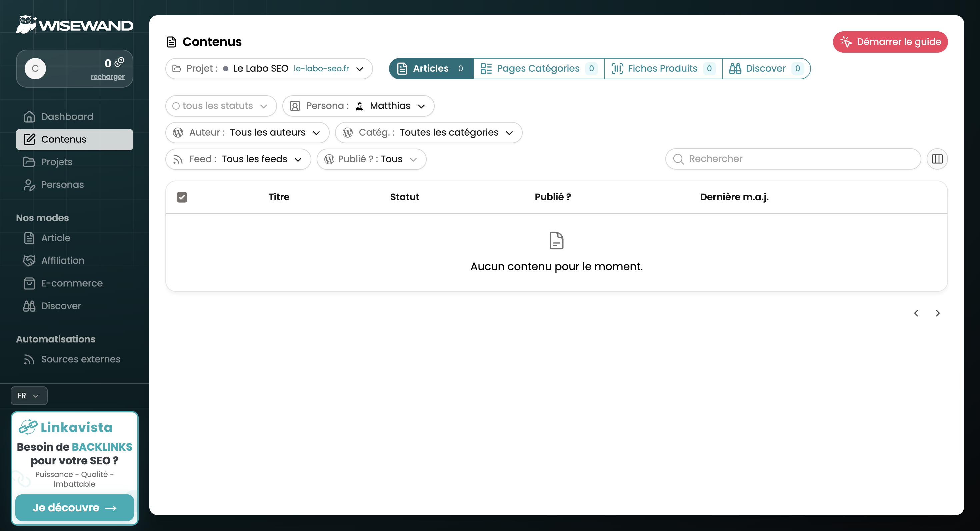The width and height of the screenshot is (980, 531).
Task: Open the Dashboard from the sidebar
Action: (67, 116)
